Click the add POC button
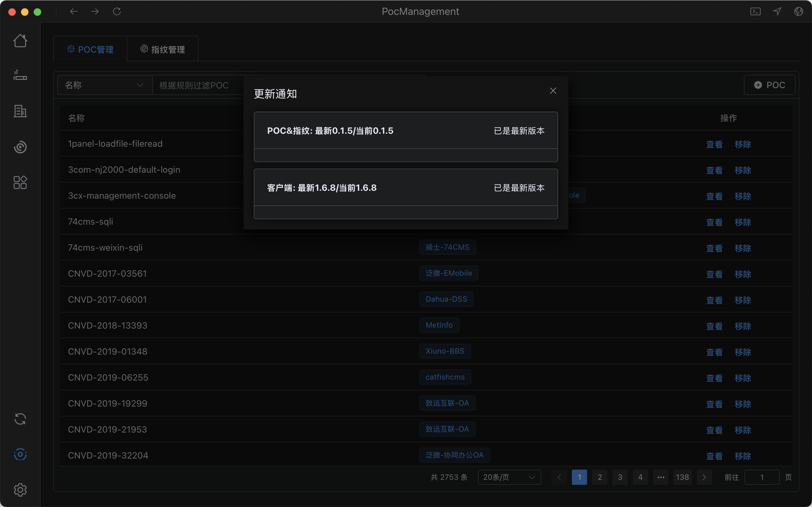Image resolution: width=812 pixels, height=507 pixels. point(769,85)
